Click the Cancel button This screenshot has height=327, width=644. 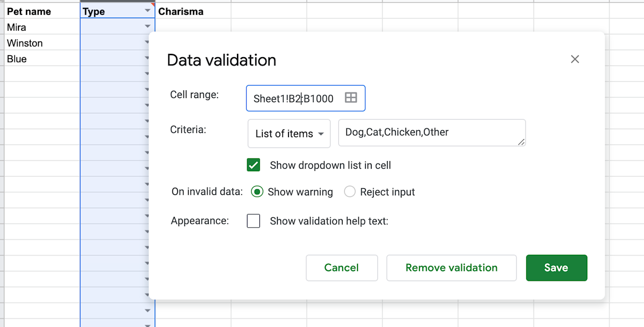[x=341, y=268]
